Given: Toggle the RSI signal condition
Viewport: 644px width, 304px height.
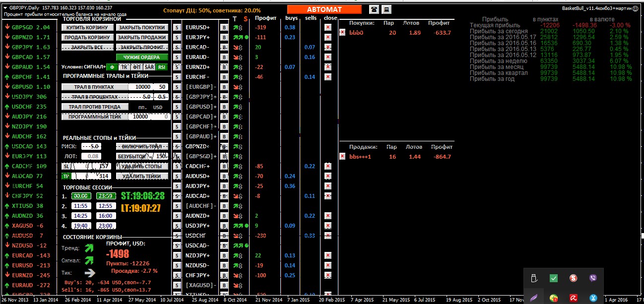Looking at the screenshot, I should pyautogui.click(x=162, y=67).
